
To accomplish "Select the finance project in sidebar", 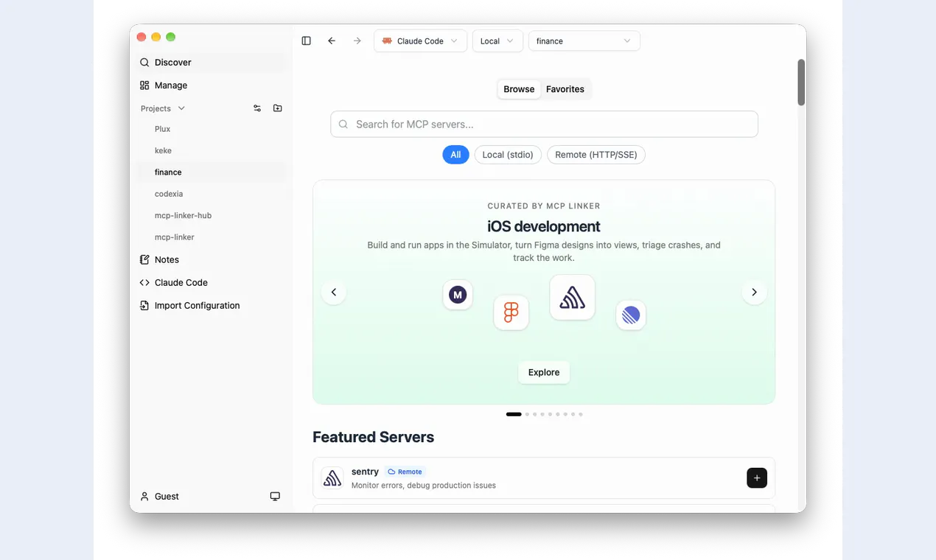I will click(x=211, y=172).
